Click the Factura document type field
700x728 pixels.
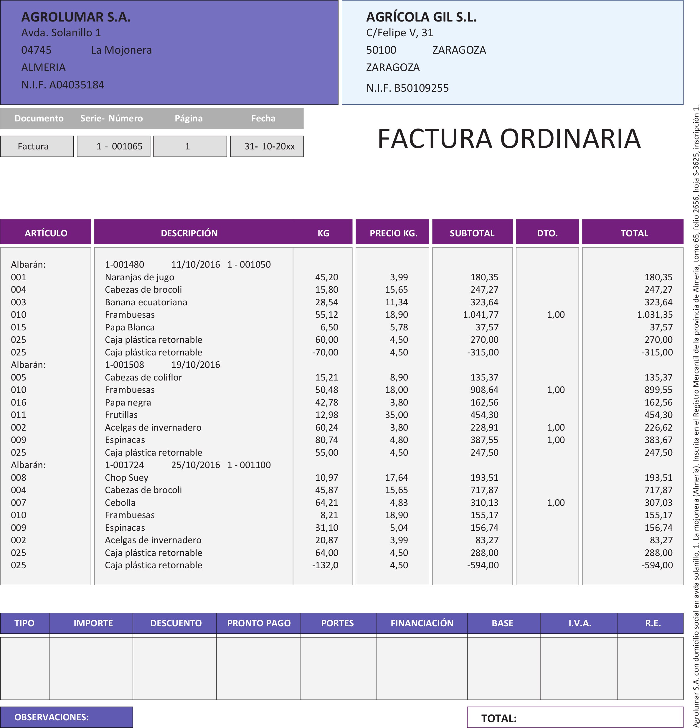point(37,146)
